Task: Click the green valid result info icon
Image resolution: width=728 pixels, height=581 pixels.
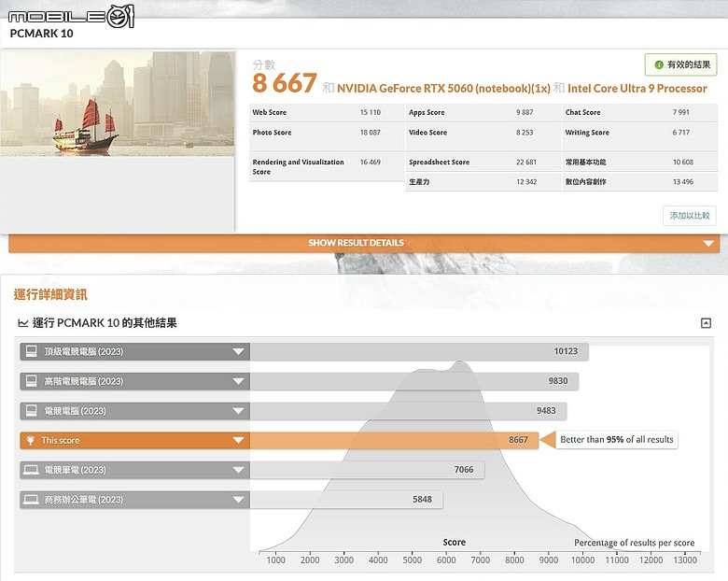Action: [x=658, y=64]
